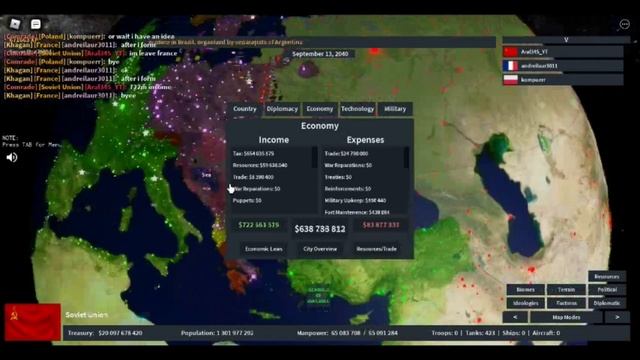Click the Expenses list scrollbar
Viewport: 640px width, 360px height.
click(x=406, y=157)
